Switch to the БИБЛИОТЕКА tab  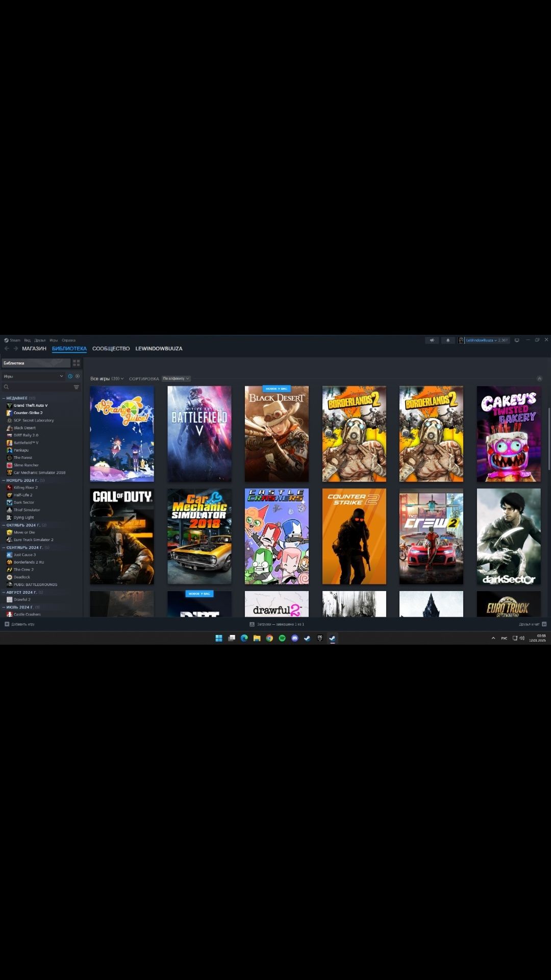pyautogui.click(x=69, y=349)
